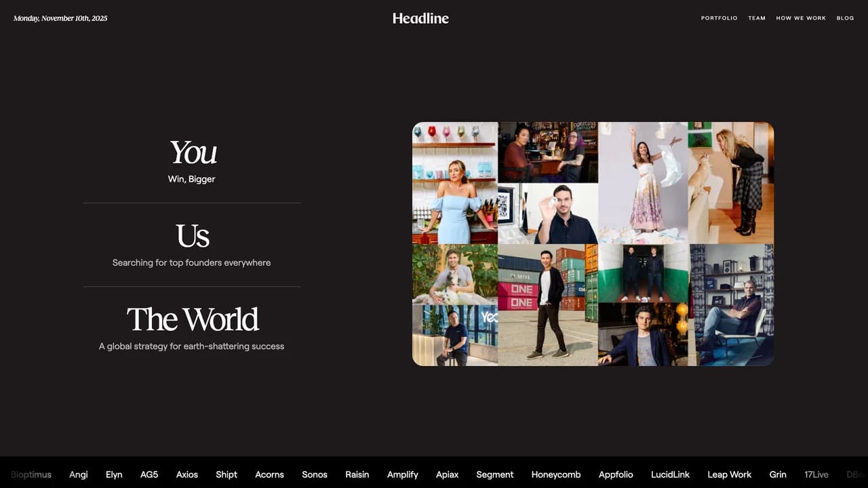The width and height of the screenshot is (868, 488).
Task: Click Angi in the company ticker
Action: point(79,474)
